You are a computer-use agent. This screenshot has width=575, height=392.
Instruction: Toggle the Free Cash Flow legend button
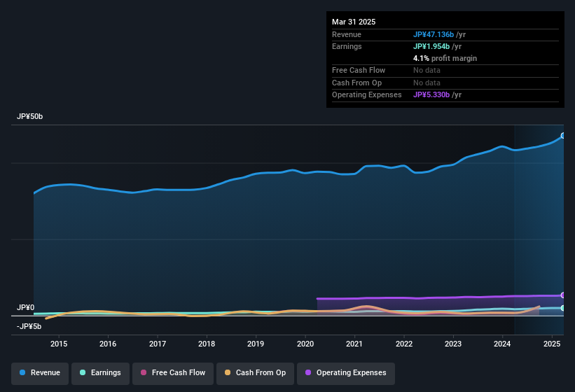173,373
